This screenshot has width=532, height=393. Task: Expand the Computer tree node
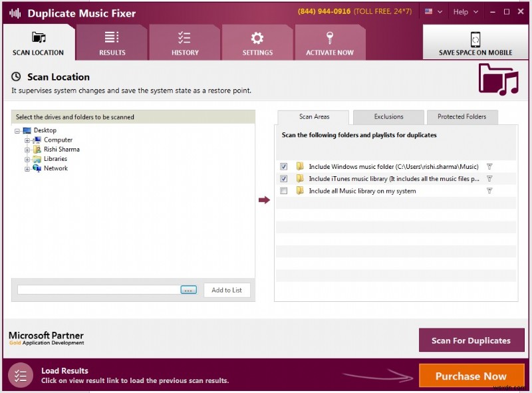pyautogui.click(x=27, y=140)
